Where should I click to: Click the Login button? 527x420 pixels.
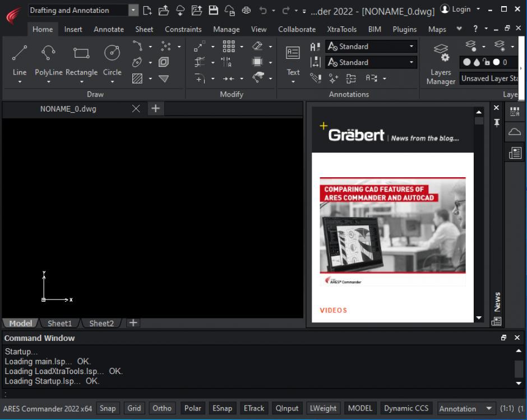click(x=456, y=9)
